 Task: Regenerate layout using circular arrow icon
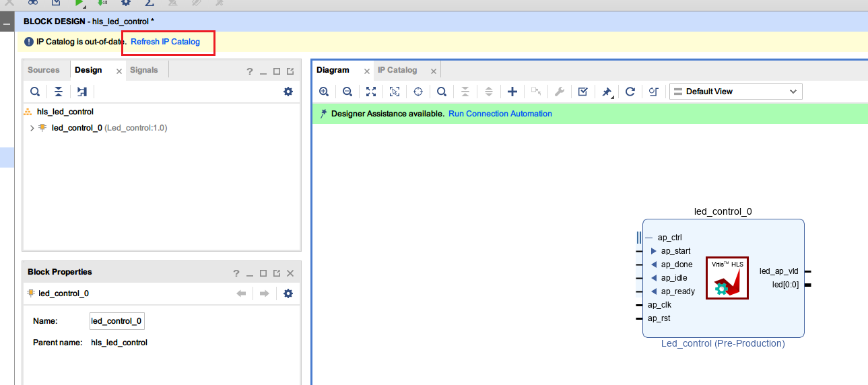630,92
